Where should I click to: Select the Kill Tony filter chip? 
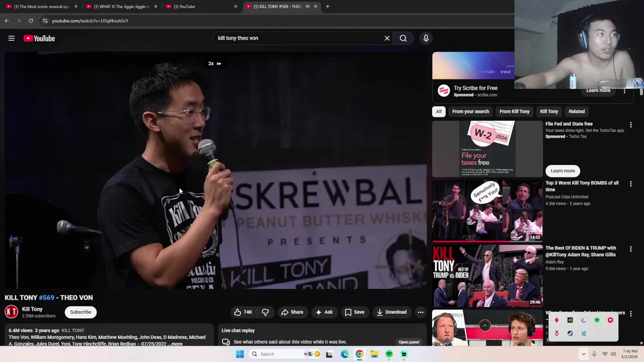coord(549,112)
